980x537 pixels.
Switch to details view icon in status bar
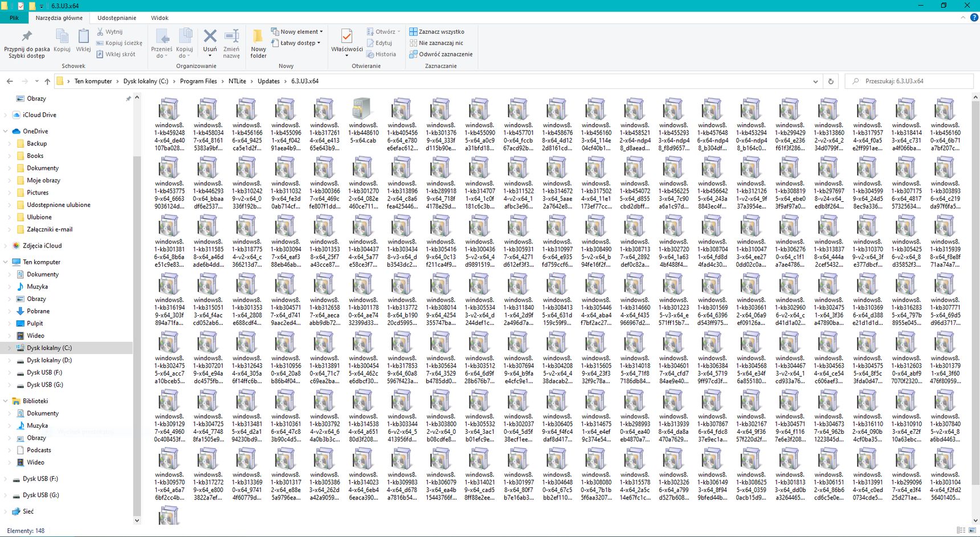pyautogui.click(x=961, y=531)
